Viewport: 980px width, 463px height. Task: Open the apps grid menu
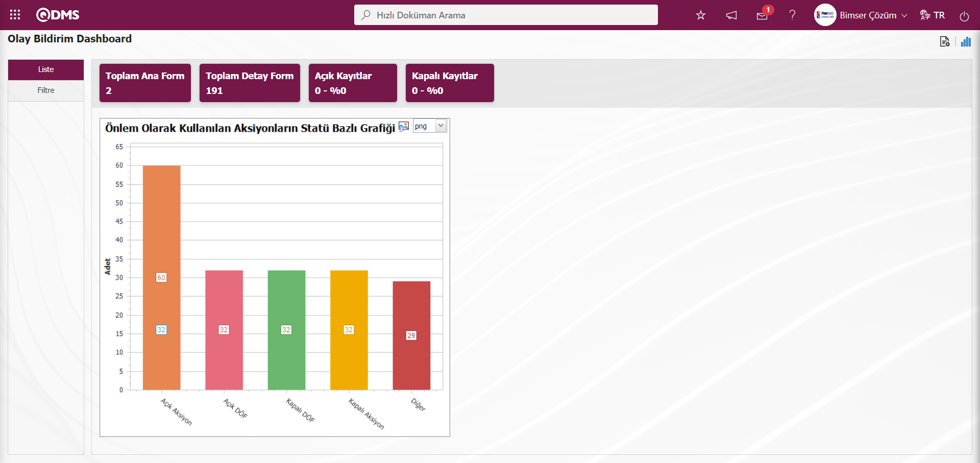[15, 15]
